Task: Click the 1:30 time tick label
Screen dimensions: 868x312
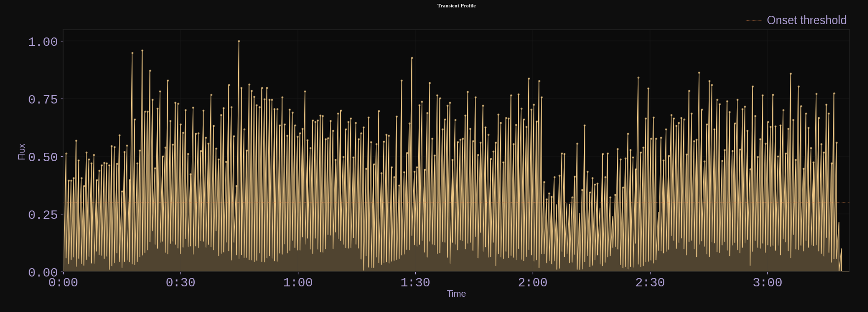Action: 415,283
